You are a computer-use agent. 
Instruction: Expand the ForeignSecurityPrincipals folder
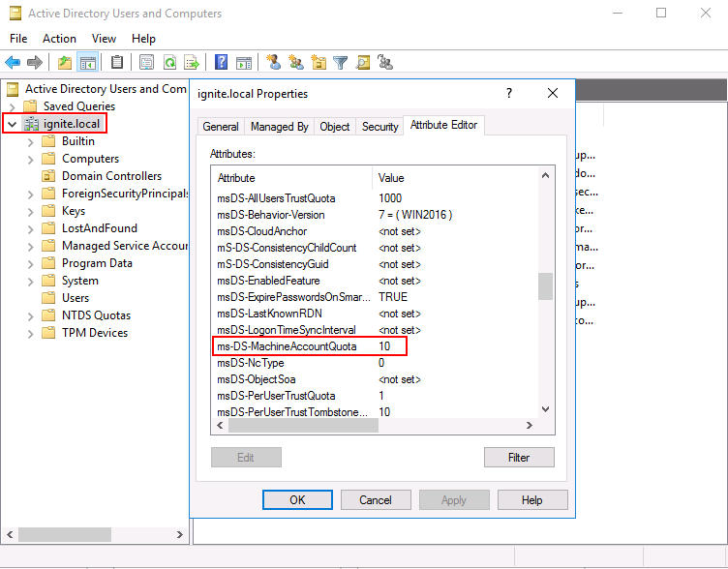(31, 194)
